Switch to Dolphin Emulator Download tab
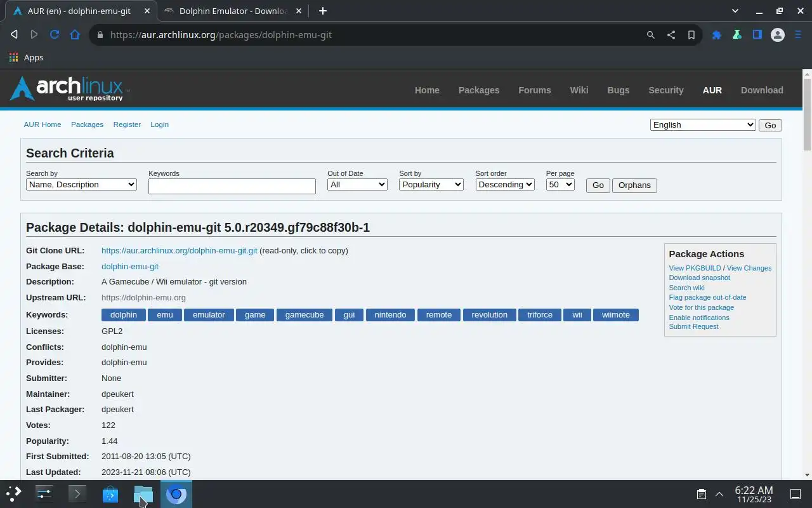This screenshot has width=812, height=508. coord(233,11)
